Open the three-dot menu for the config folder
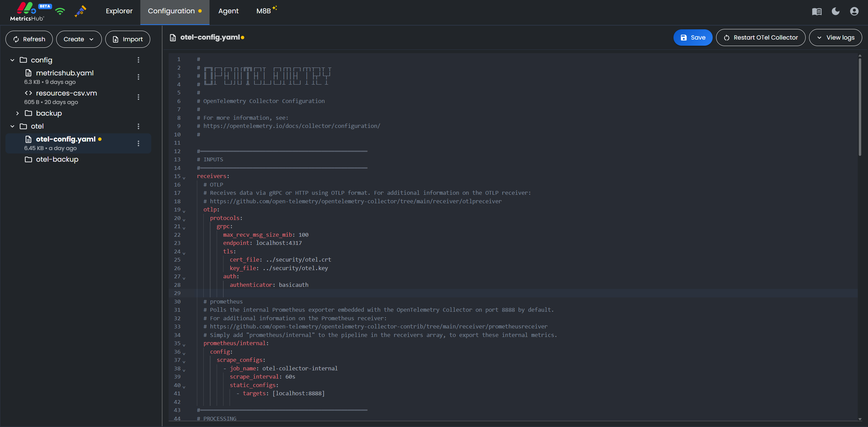 point(138,60)
